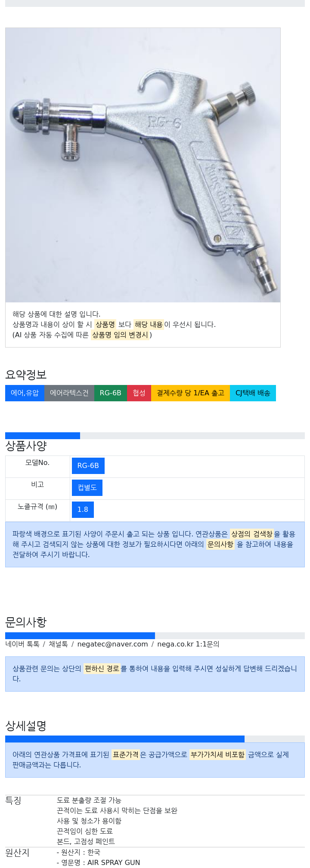Click the green RG-6B summary tag
Viewport: 310px width, 868px height.
[111, 393]
